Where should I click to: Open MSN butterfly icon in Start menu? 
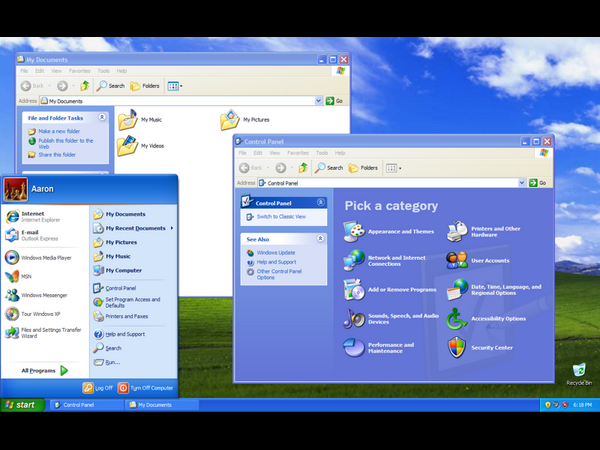click(x=12, y=276)
